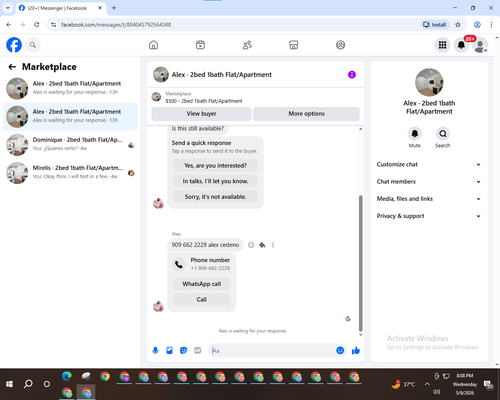The width and height of the screenshot is (500, 400).
Task: Open first Alex 2bed 1bath conversation
Action: [70, 89]
